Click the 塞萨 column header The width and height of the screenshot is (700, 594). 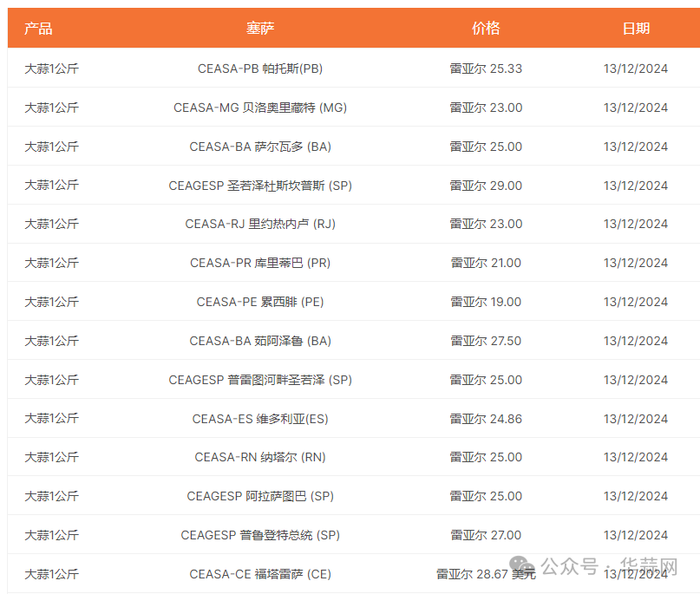tap(260, 29)
